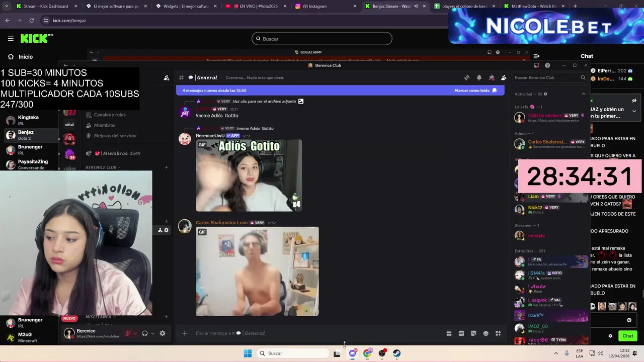Open Discord user settings gear
The image size is (644, 362).
(163, 333)
